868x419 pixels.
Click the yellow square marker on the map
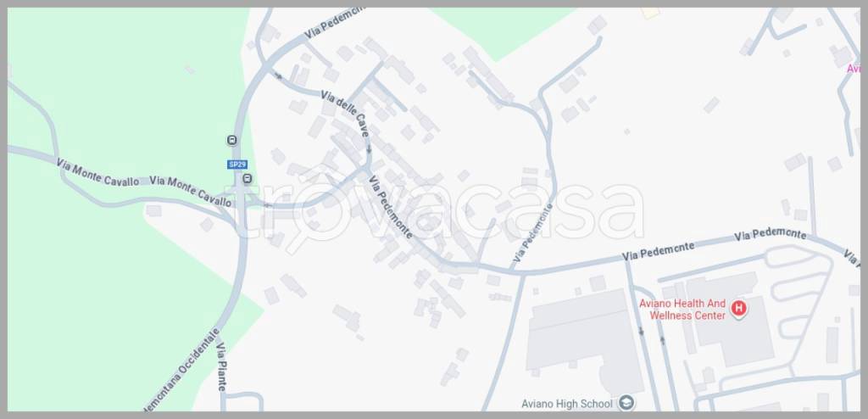click(650, 12)
